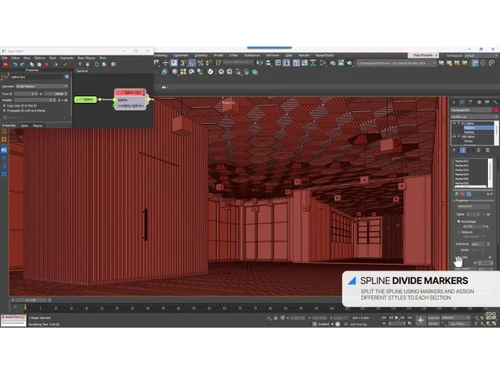
Task: Select the green Spline node in graph
Action: 86,99
